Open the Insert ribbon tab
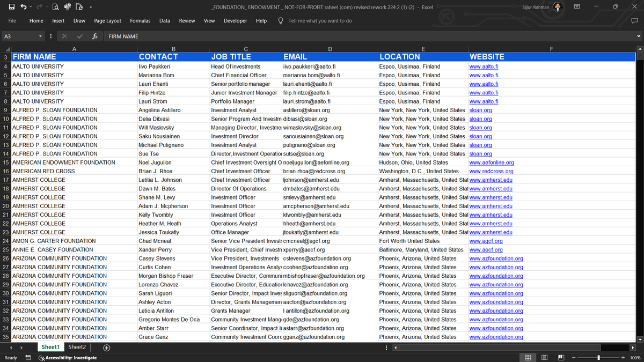 pyautogui.click(x=58, y=21)
